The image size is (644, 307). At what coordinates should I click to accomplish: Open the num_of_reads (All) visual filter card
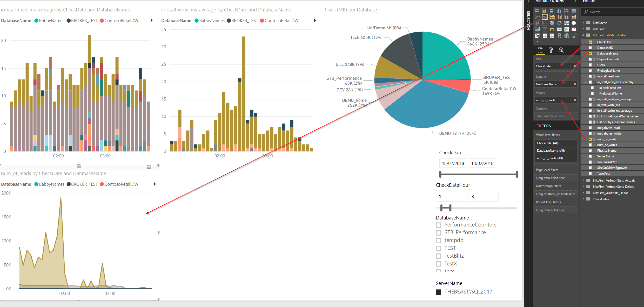556,158
